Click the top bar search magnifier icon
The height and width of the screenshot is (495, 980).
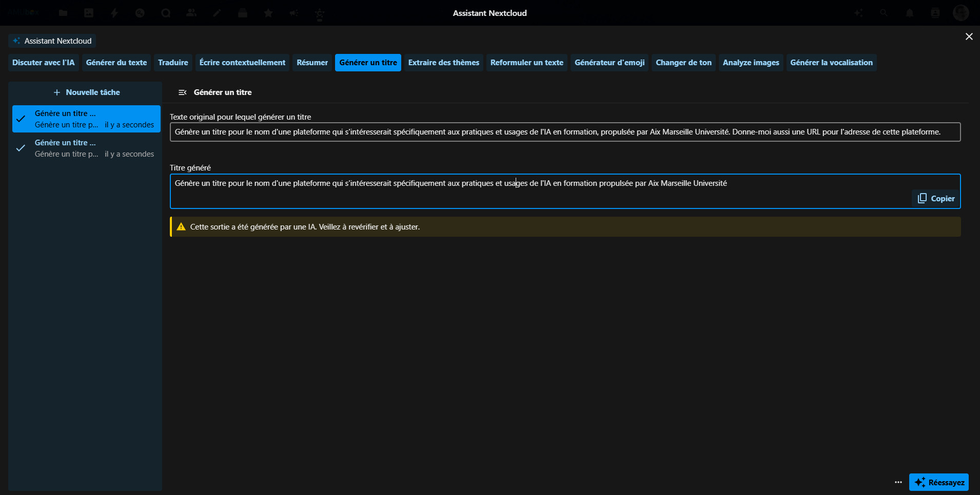(x=884, y=13)
